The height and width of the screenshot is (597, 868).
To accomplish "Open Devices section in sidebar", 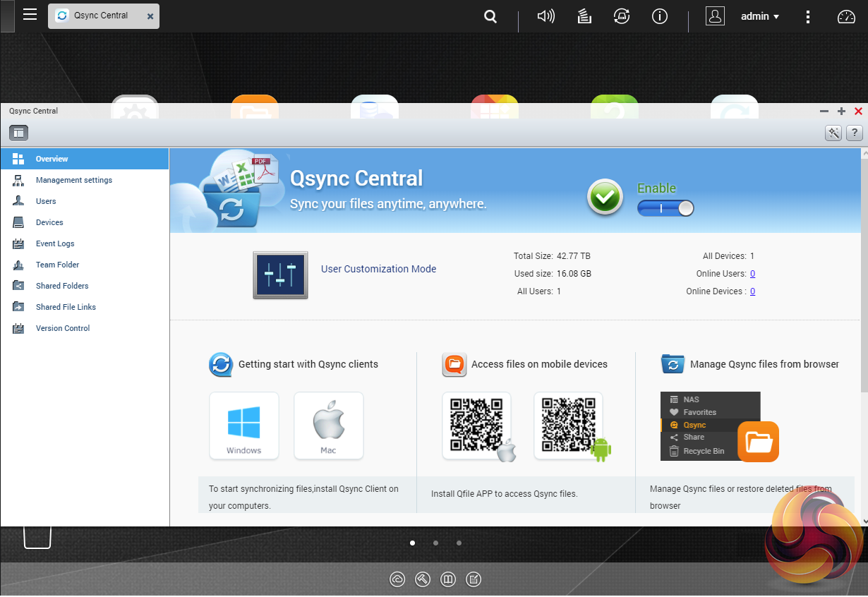I will point(85,222).
